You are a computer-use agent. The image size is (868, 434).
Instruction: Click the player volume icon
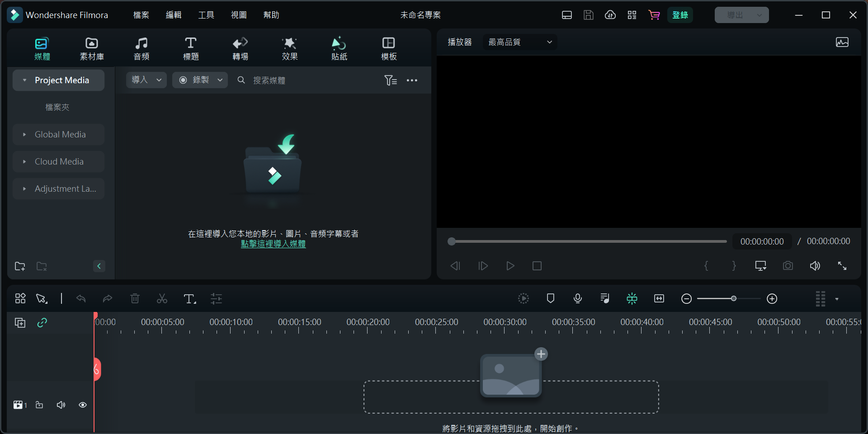coord(815,266)
